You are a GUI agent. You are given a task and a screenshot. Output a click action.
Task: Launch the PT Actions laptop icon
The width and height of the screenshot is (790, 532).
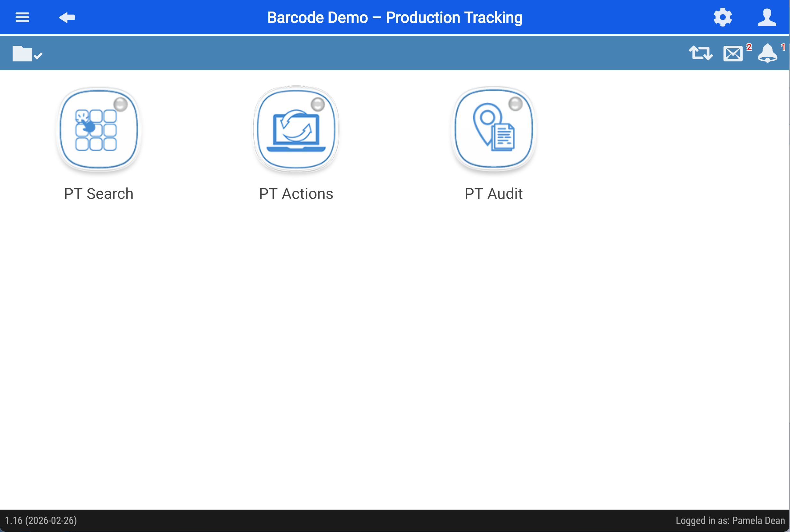point(296,129)
